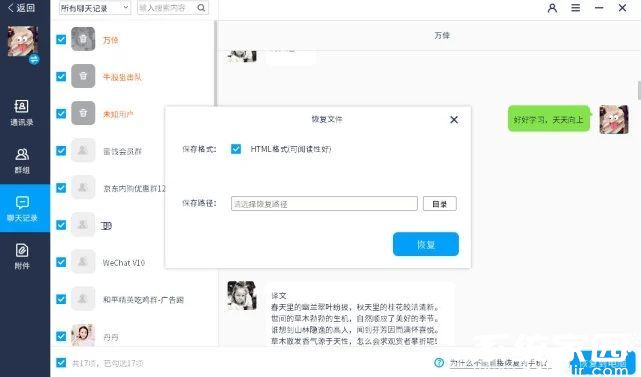Click the trash avatar icon for 未知用户

(83, 113)
